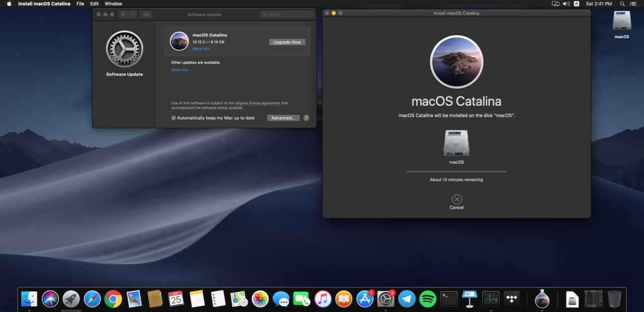Viewport: 644px width, 312px height.
Task: Click the round Catalina island image in installer
Action: click(457, 62)
